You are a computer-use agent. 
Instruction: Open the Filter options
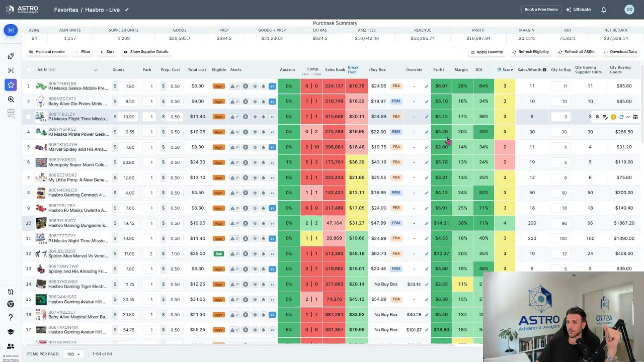coord(82,52)
